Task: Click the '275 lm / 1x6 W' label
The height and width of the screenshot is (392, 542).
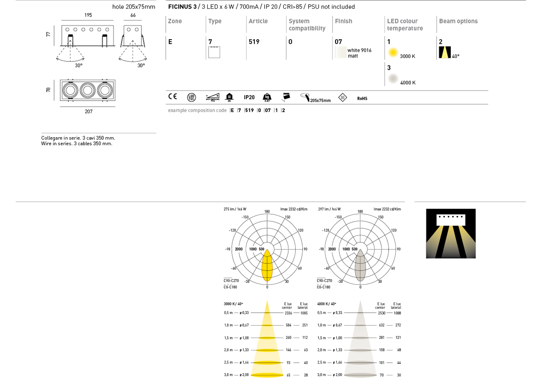Action: (235, 209)
